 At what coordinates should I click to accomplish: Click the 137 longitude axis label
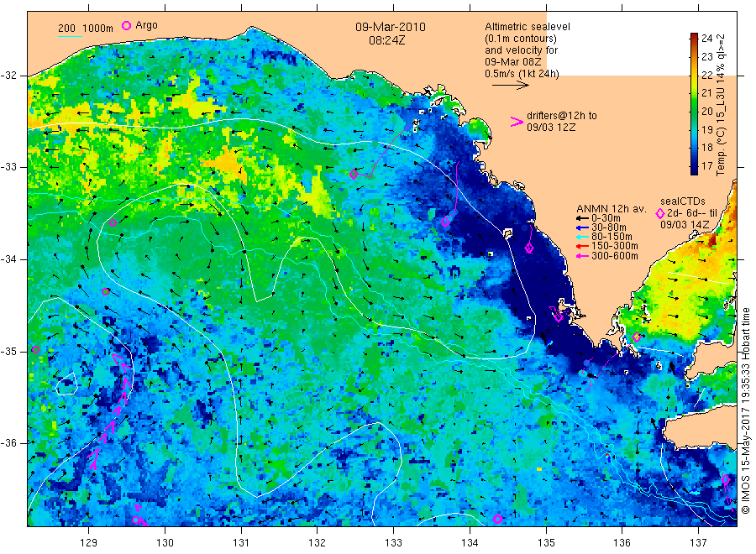point(698,543)
